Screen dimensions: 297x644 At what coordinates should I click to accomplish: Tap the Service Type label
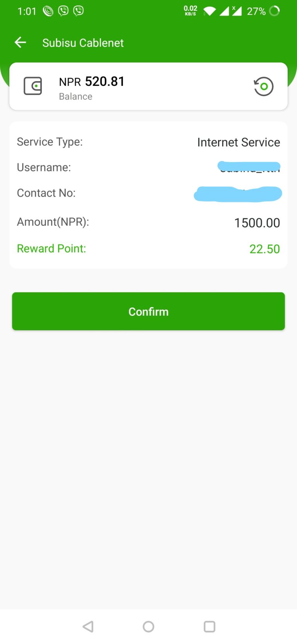(x=49, y=142)
